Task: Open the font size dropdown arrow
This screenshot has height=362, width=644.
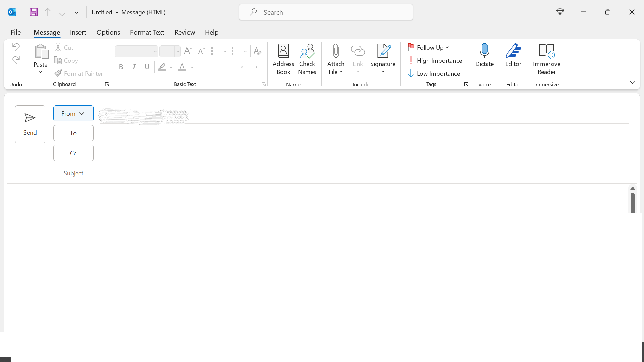Action: 178,51
